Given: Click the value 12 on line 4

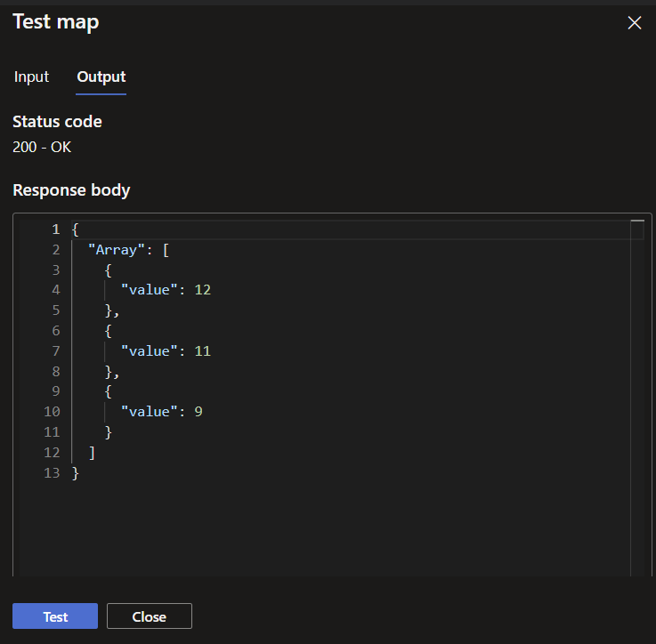Looking at the screenshot, I should [x=202, y=290].
